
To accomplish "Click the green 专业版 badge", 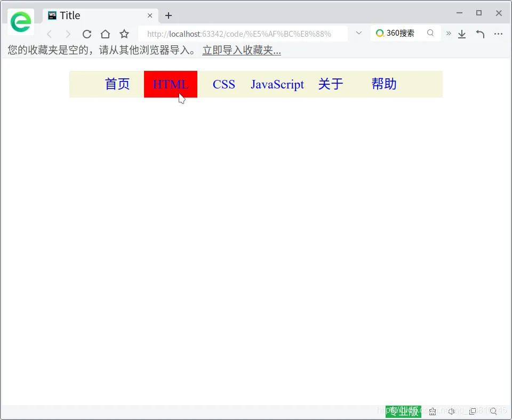I will coord(403,411).
